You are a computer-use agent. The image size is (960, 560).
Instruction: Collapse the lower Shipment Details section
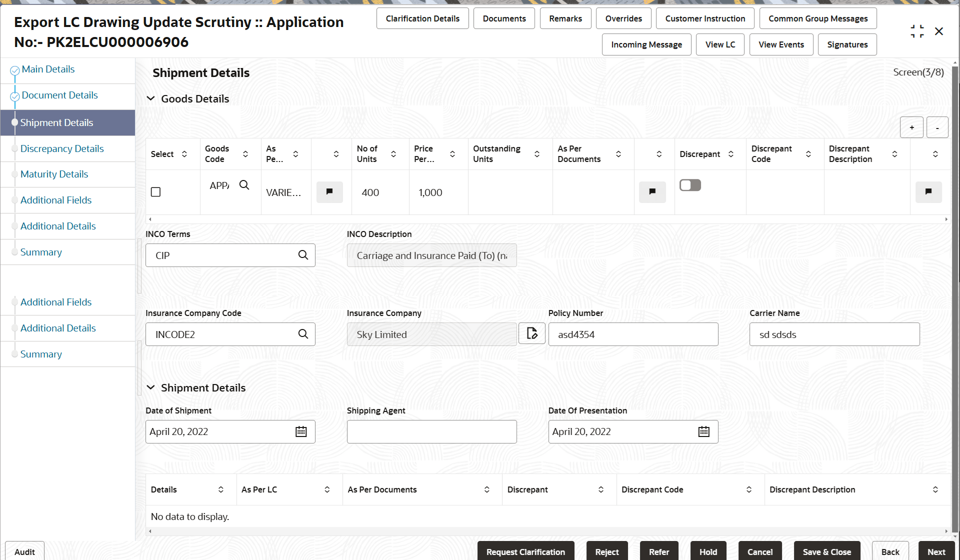click(x=151, y=387)
